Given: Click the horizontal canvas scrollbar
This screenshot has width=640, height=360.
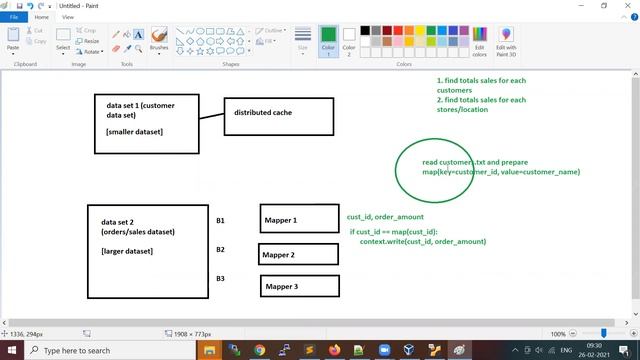Looking at the screenshot, I should (311, 322).
